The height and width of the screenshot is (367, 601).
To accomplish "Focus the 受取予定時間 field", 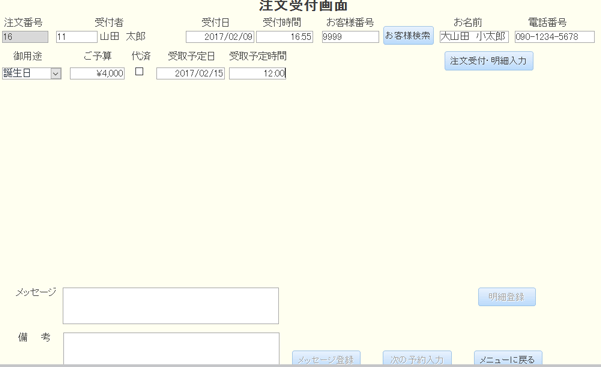I will pos(258,73).
